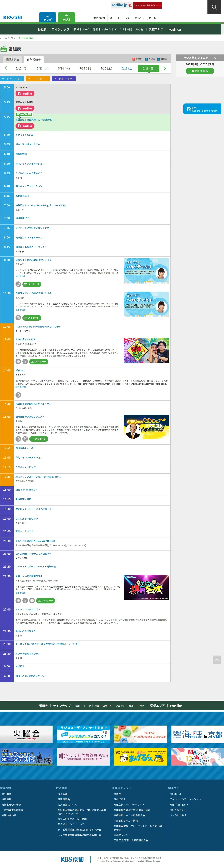This screenshot has width=224, height=868.
Task: Expand 続きを読む for パート1 show
Action: pos(21,276)
